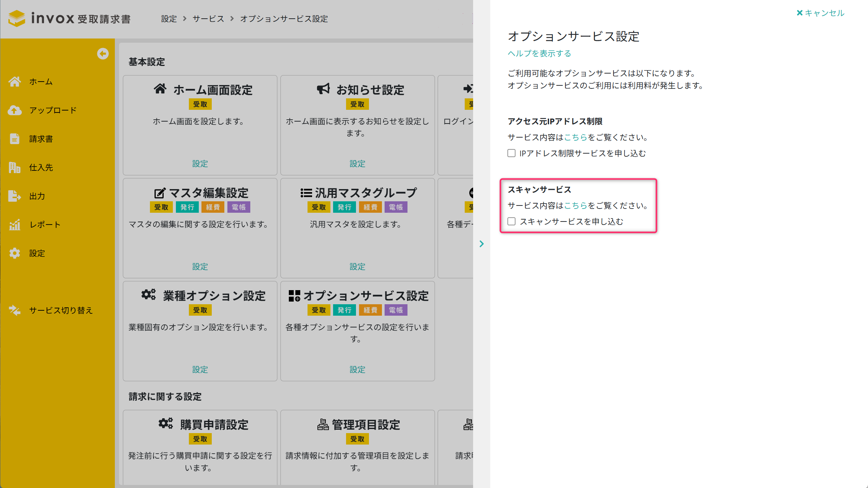Click 設定 link on マスタ編集設定 card
This screenshot has height=488, width=868.
point(200,266)
